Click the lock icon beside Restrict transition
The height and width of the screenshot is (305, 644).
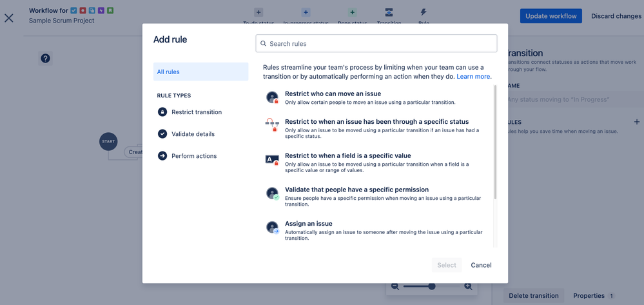pos(162,112)
